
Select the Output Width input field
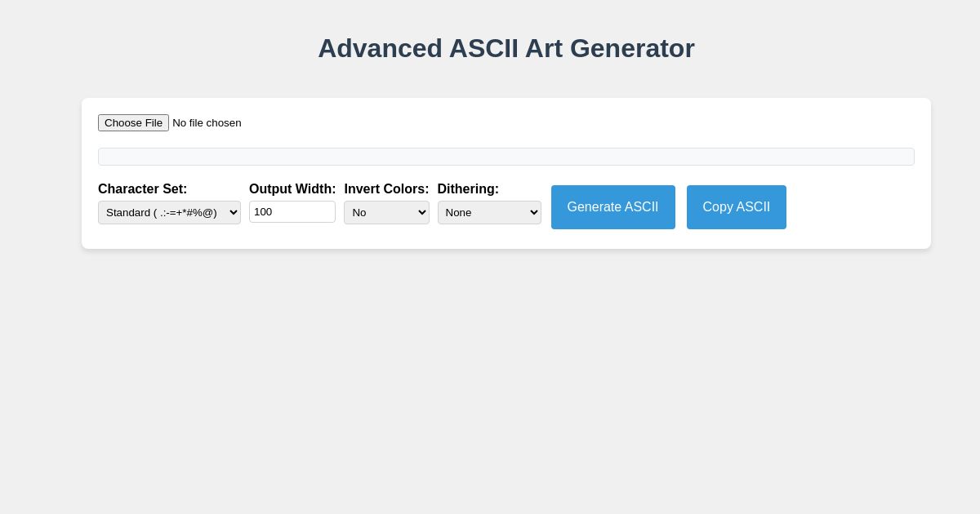click(x=292, y=211)
